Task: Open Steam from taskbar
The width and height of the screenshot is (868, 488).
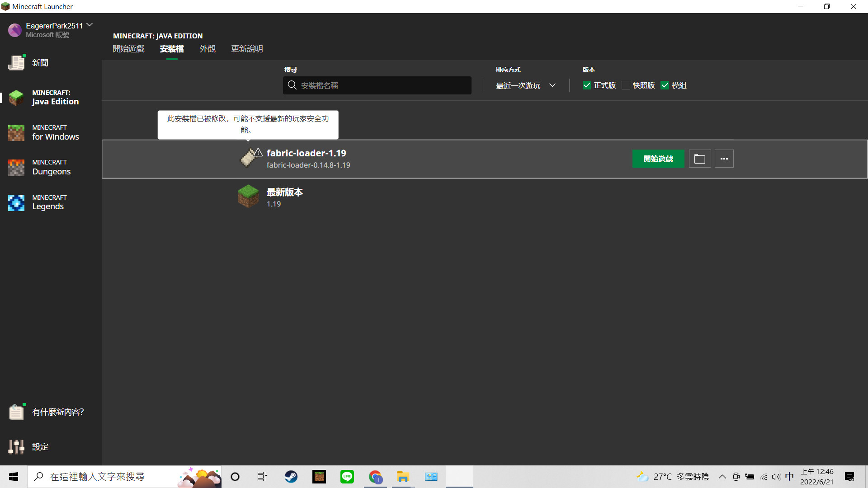Action: click(291, 477)
